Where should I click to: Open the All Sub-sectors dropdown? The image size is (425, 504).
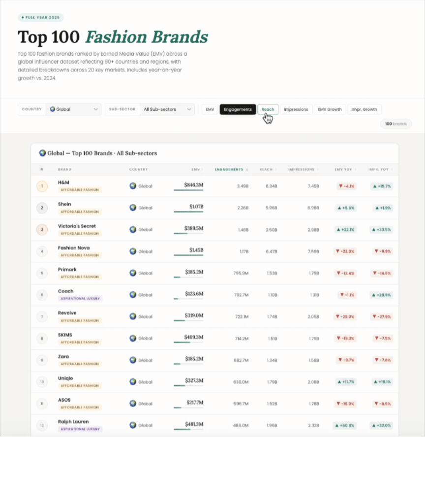(x=167, y=109)
